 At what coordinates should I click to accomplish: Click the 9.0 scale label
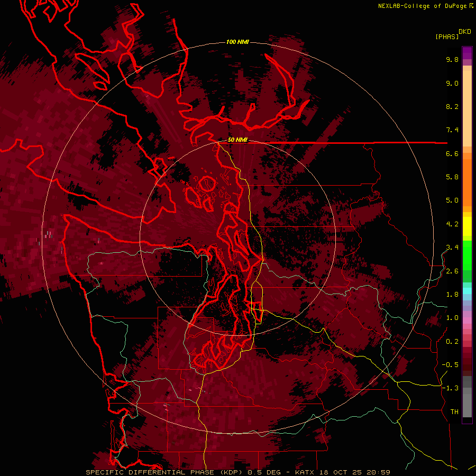click(452, 83)
